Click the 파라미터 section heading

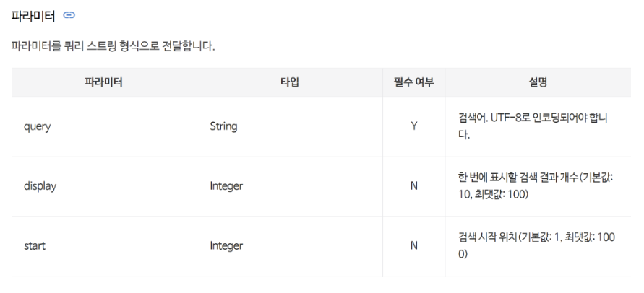tap(33, 16)
